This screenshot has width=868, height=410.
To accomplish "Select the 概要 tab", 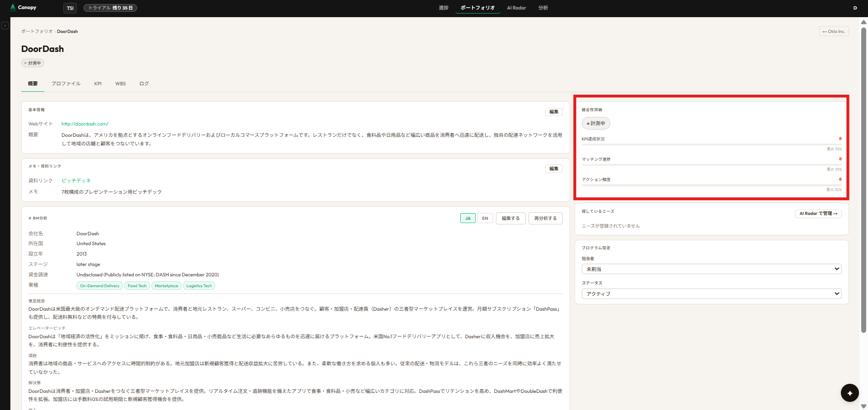I will (x=33, y=84).
